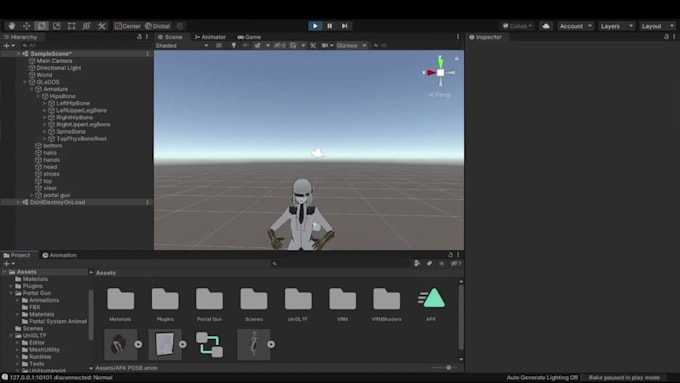Click the Step frame button
This screenshot has width=680, height=383.
point(344,26)
